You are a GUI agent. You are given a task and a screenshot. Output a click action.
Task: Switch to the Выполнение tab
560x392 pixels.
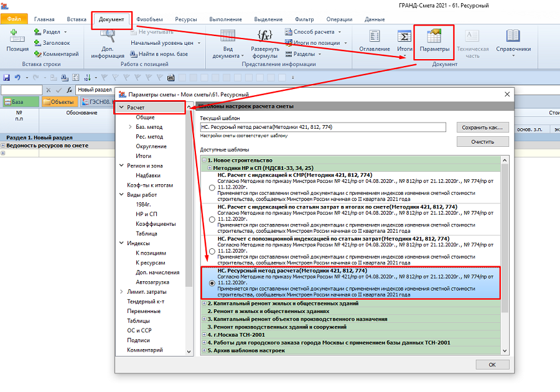pos(225,19)
